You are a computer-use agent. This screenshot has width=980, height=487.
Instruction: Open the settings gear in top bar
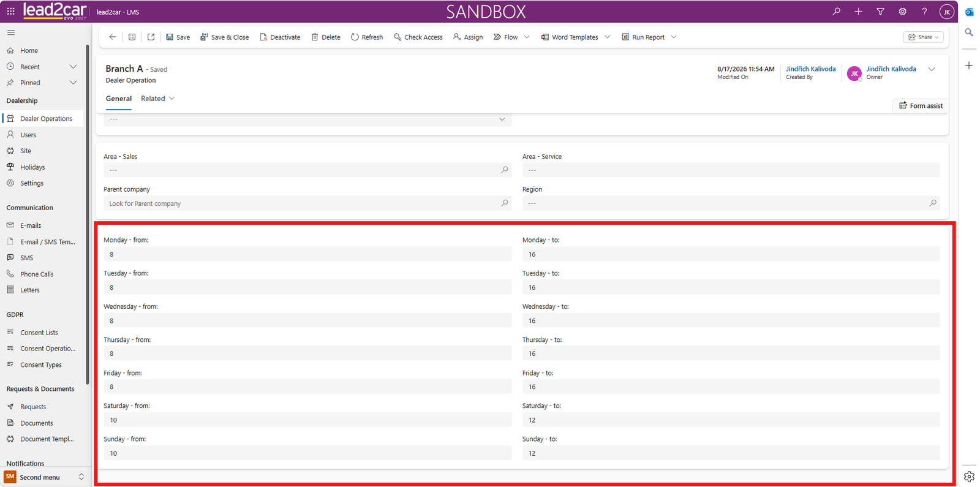tap(902, 11)
